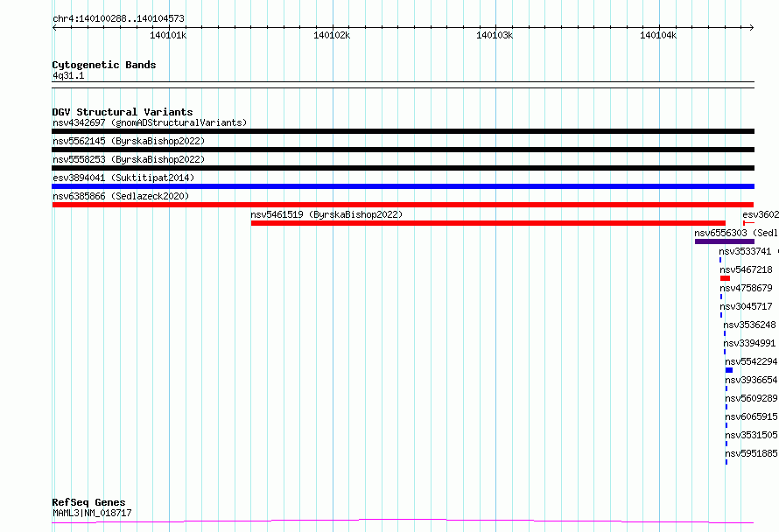Open variant label nsv4758679
779x532 pixels.
(x=747, y=288)
